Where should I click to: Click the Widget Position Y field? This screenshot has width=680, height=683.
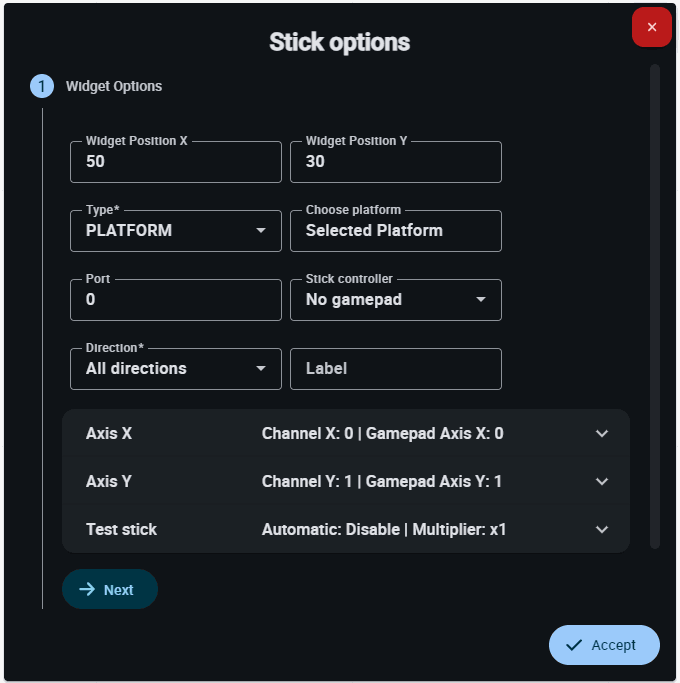click(x=395, y=162)
